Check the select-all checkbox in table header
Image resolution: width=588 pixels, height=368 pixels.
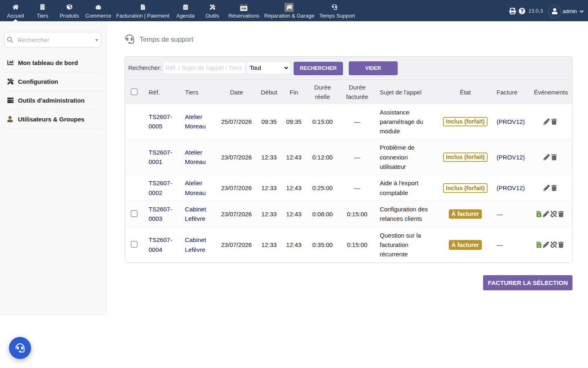tap(134, 92)
